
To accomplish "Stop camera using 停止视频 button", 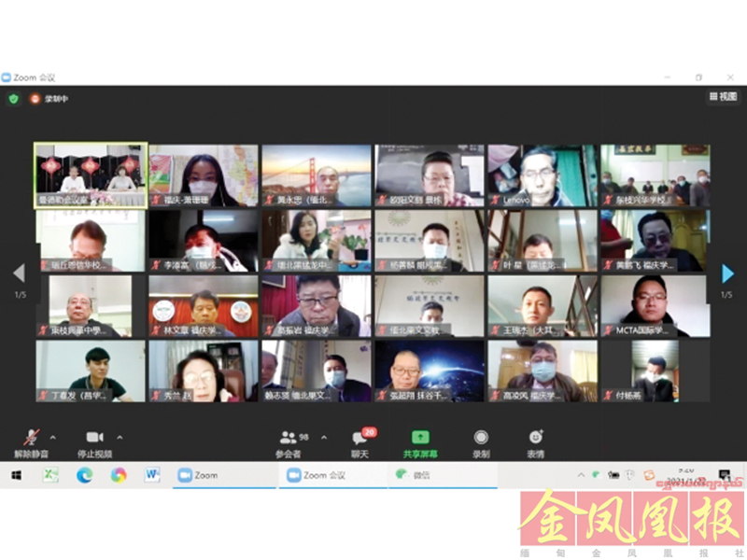I will [x=94, y=440].
